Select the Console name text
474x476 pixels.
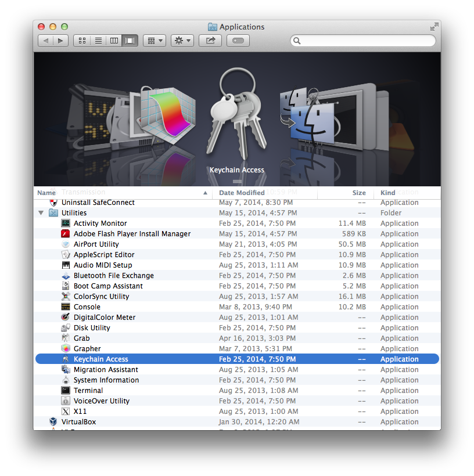click(87, 307)
